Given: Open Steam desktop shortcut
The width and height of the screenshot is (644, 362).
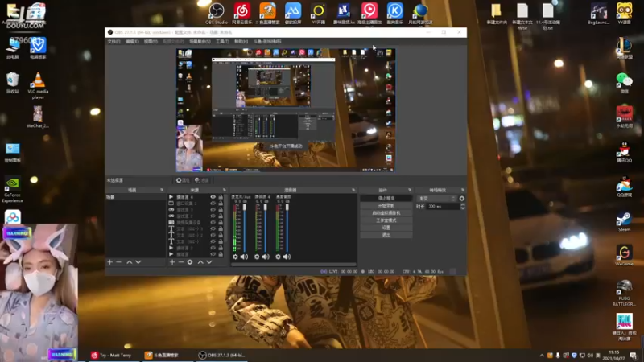Looking at the screenshot, I should tap(624, 222).
